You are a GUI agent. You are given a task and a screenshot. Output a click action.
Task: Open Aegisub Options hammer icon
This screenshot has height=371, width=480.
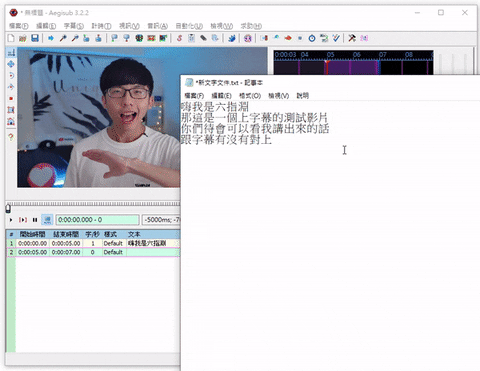coord(352,38)
